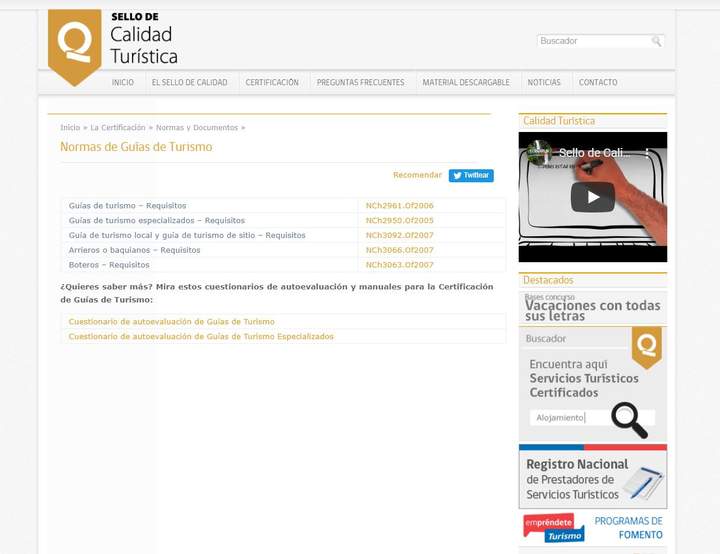Go to the Certificación menu tab
Viewport: 720px width, 554px height.
(x=272, y=83)
